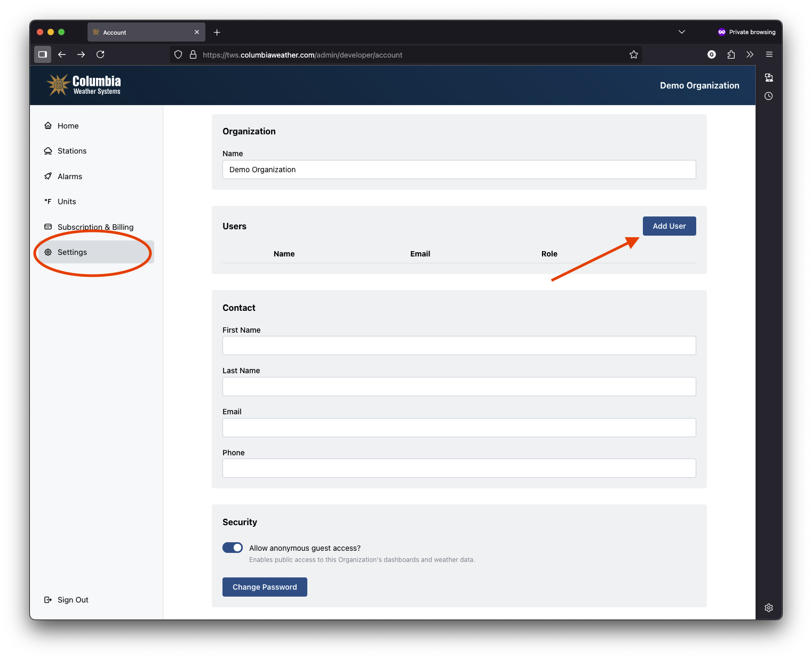This screenshot has width=812, height=659.
Task: Click the °F Units icon
Action: (48, 202)
